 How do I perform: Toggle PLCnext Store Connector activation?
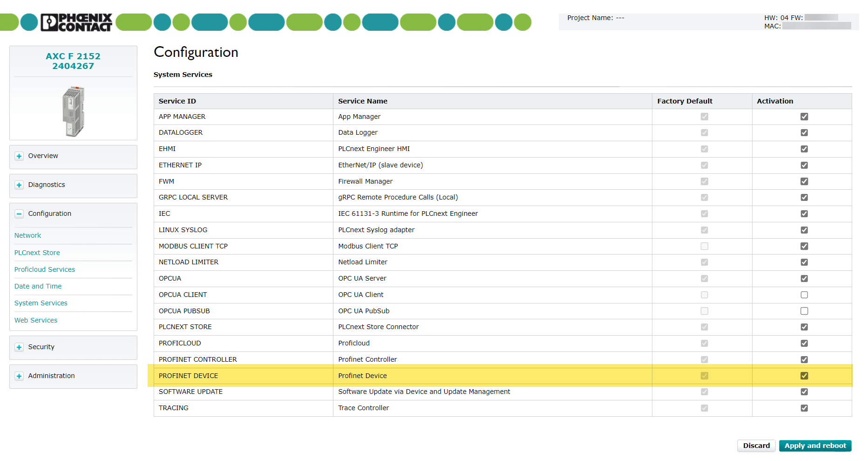[x=804, y=327]
